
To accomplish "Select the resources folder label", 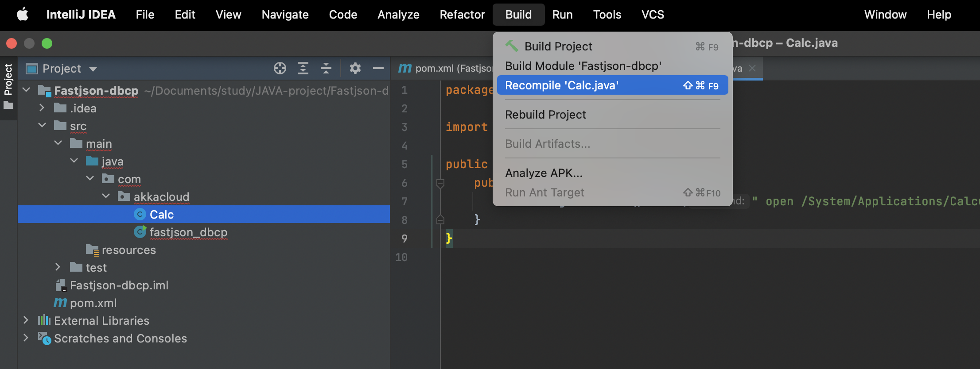I will point(129,250).
